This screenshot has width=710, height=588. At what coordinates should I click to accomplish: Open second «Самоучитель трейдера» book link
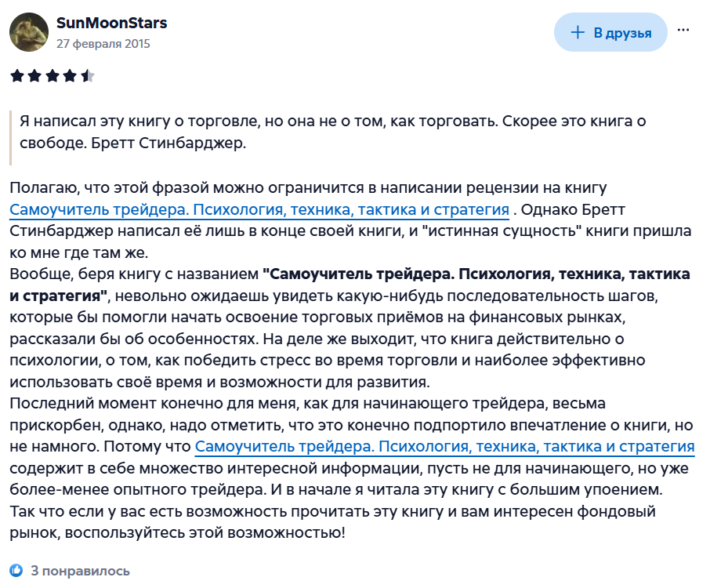point(444,447)
